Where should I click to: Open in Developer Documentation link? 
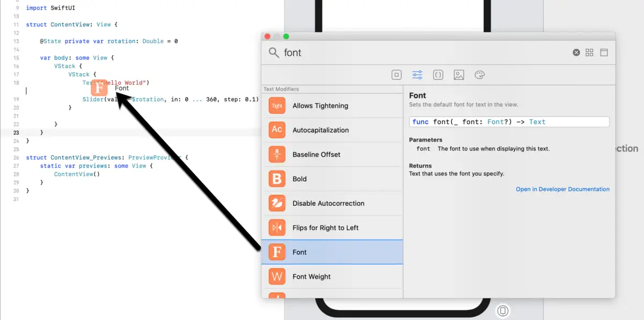click(562, 189)
